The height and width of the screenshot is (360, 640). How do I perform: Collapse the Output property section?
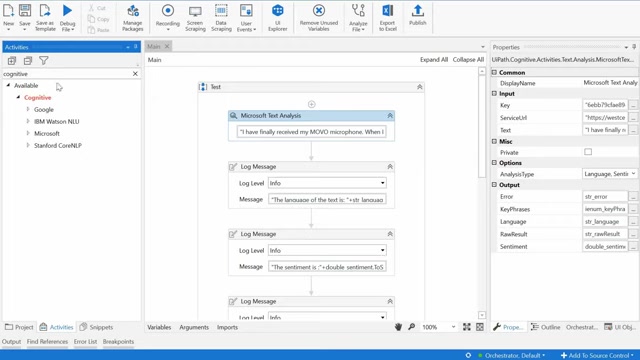pos(494,184)
